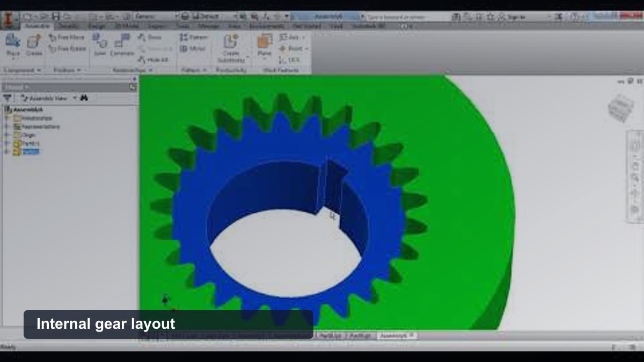644x362 pixels.
Task: Expand the Representations node in browser tree
Action: 8,127
